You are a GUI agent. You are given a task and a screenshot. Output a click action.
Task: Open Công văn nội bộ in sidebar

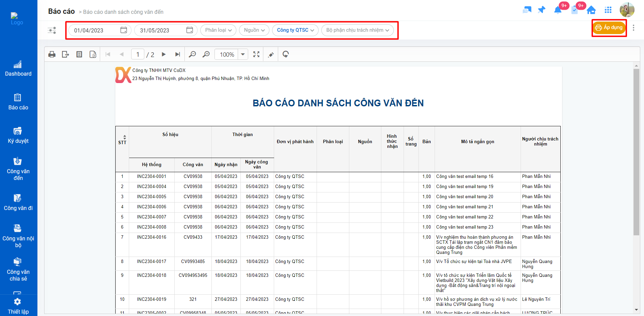coord(18,236)
